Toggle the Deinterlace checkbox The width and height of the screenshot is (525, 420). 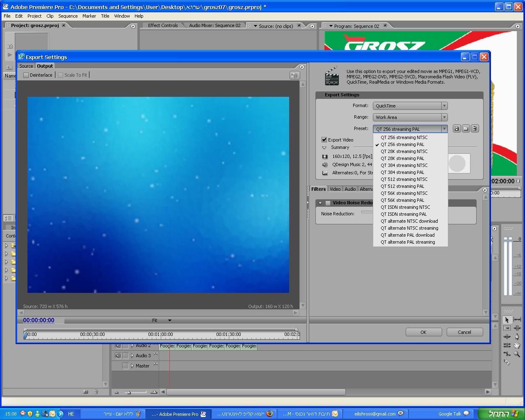pyautogui.click(x=26, y=75)
